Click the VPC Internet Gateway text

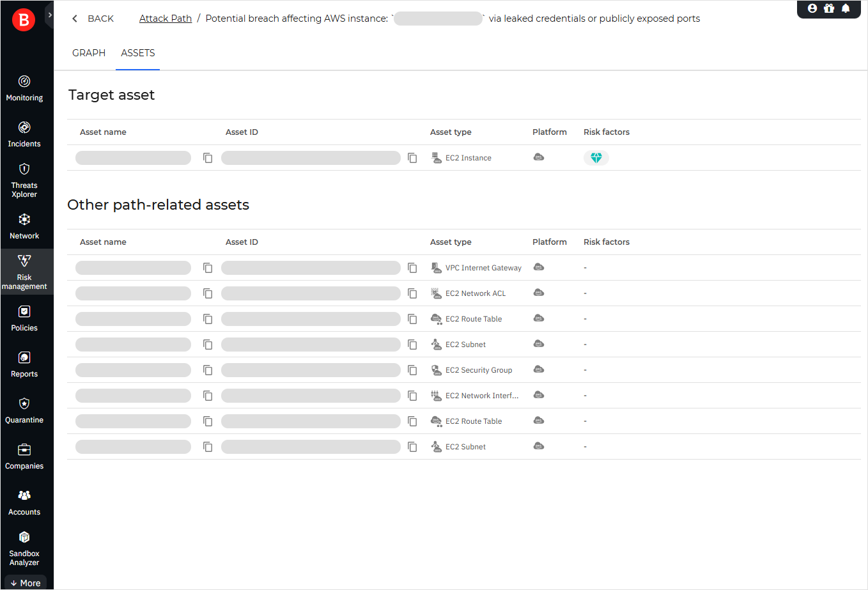point(483,268)
